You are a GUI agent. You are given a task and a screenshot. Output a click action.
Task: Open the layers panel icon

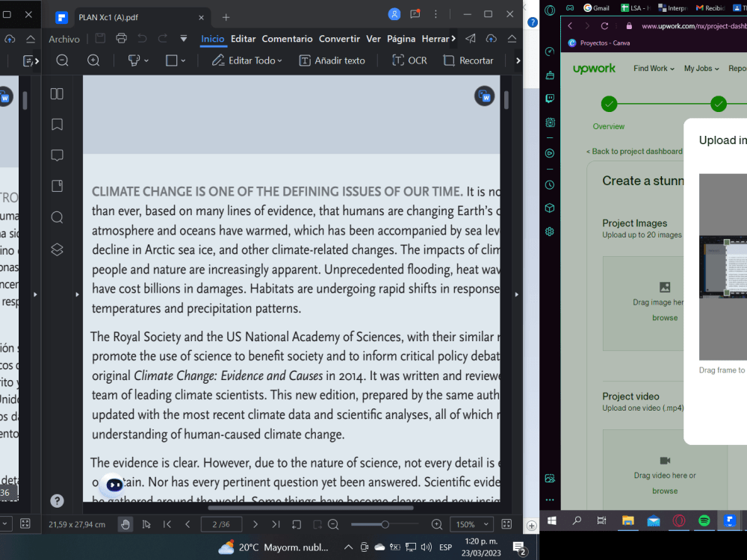tap(57, 249)
